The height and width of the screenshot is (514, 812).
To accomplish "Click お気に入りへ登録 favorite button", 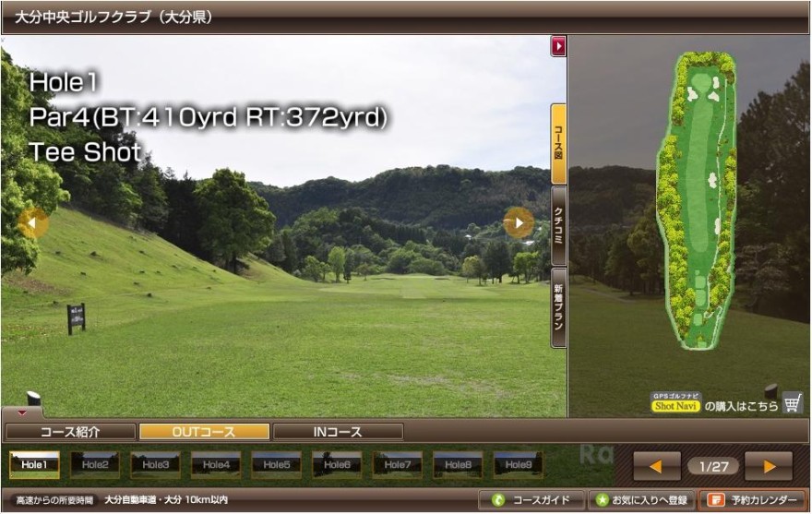I will [639, 500].
